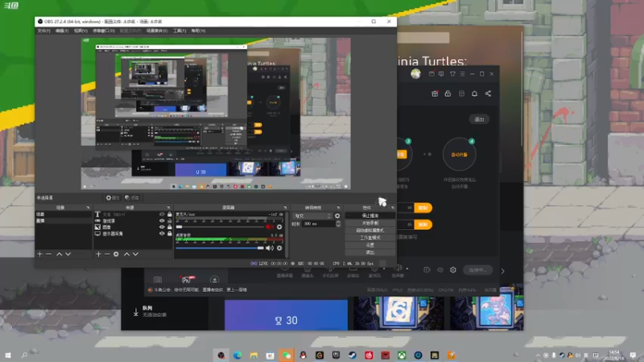Screen dimensions: 644x362
Task: Reveal first hidden key with eye icon beside top 复制
Action: (410, 208)
